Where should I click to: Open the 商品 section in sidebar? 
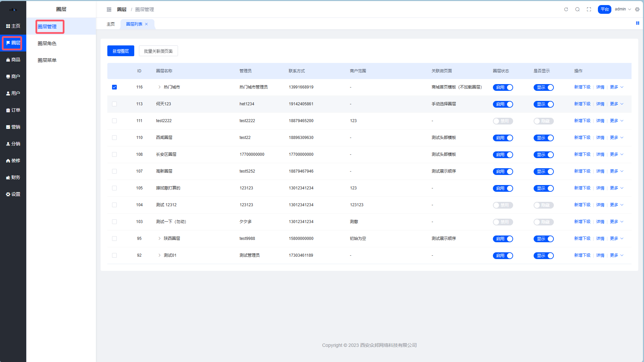(x=13, y=60)
